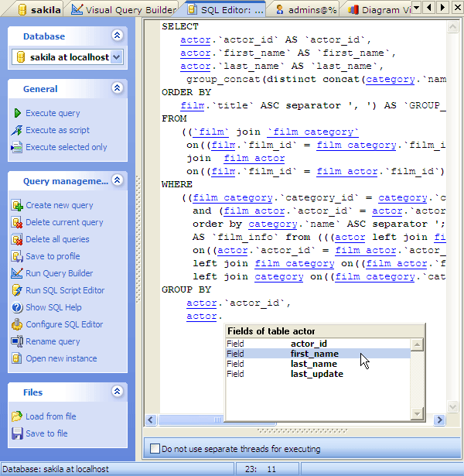The width and height of the screenshot is (464, 476).
Task: Click the Delete current query link
Action: point(65,222)
